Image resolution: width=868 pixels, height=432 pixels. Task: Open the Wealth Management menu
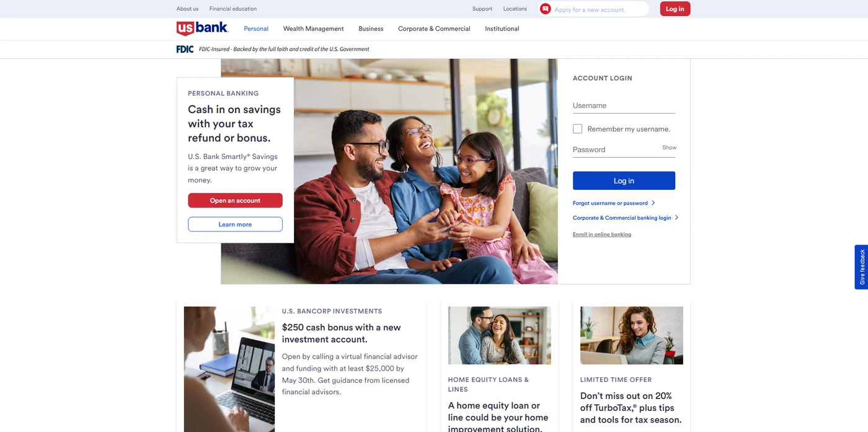313,29
